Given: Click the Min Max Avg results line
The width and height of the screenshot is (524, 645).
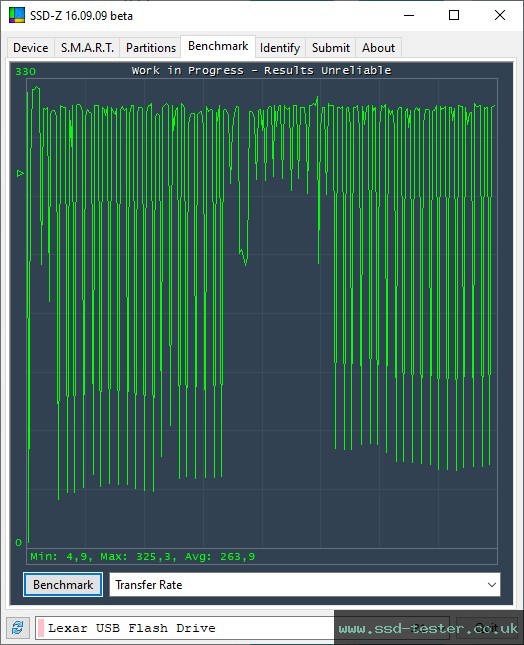Looking at the screenshot, I should pos(143,557).
